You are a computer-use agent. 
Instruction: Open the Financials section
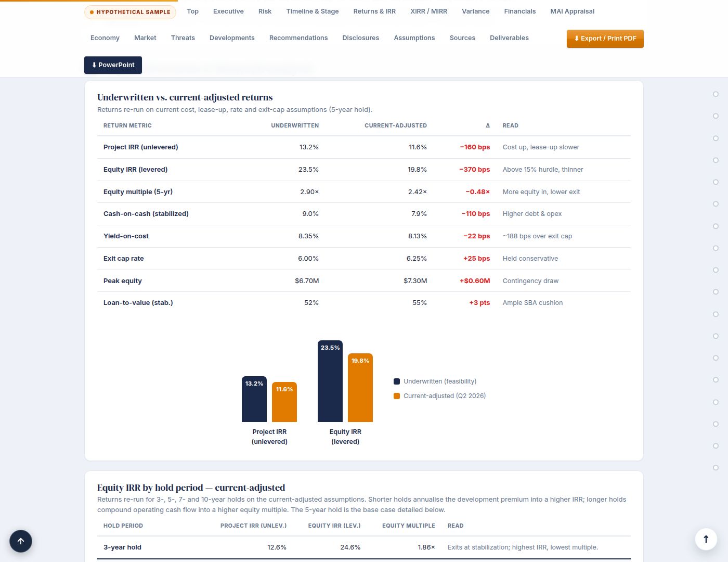[x=519, y=11]
